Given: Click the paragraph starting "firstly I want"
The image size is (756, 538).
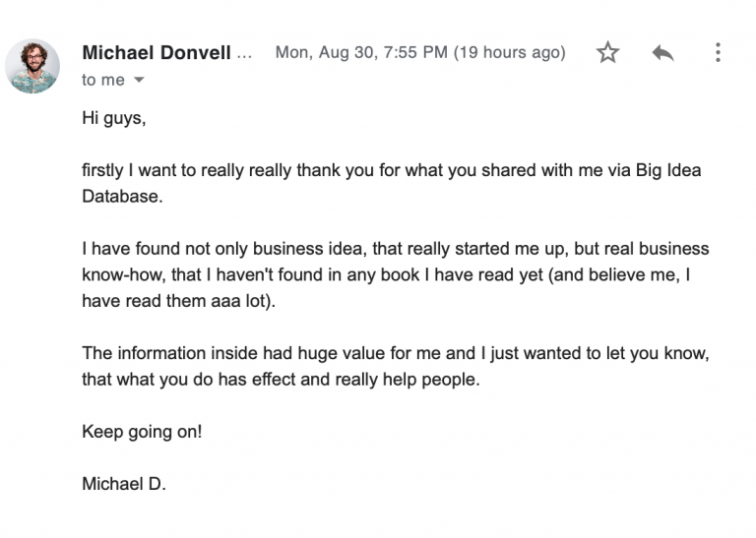Looking at the screenshot, I should click(x=392, y=183).
